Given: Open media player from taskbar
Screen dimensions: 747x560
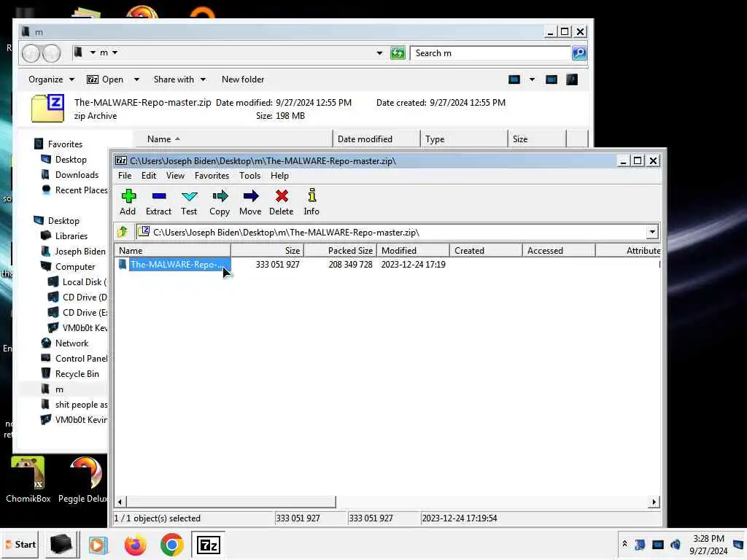Looking at the screenshot, I should pyautogui.click(x=98, y=545).
